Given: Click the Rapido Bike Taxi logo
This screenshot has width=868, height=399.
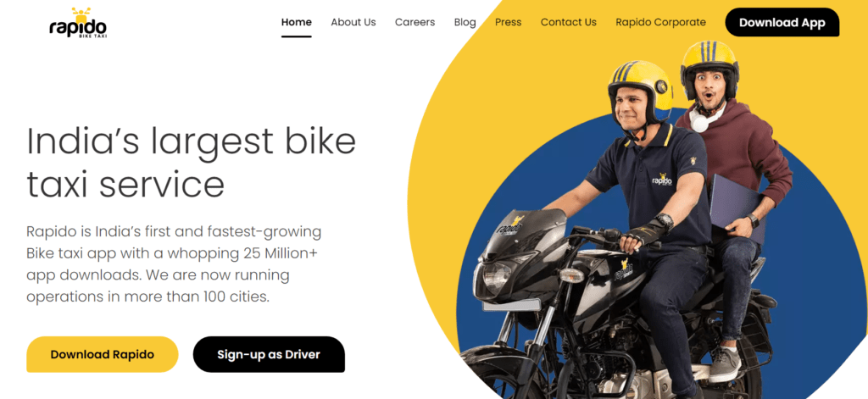Looking at the screenshot, I should click(x=78, y=23).
